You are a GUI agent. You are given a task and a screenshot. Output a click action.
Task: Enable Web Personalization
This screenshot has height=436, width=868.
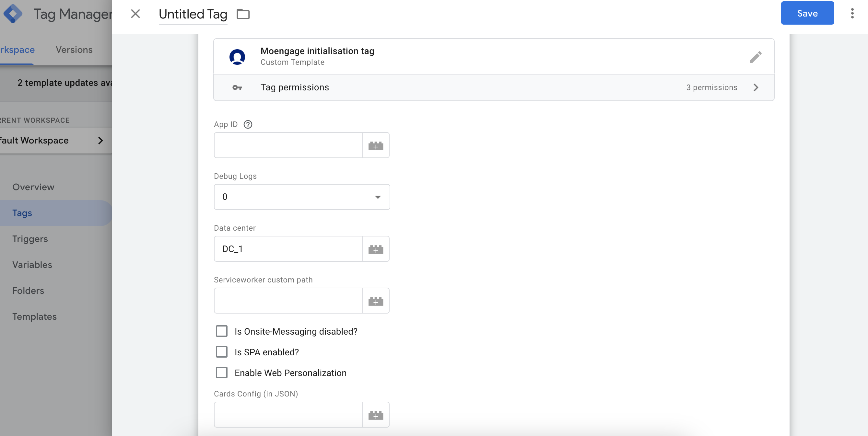pos(222,373)
